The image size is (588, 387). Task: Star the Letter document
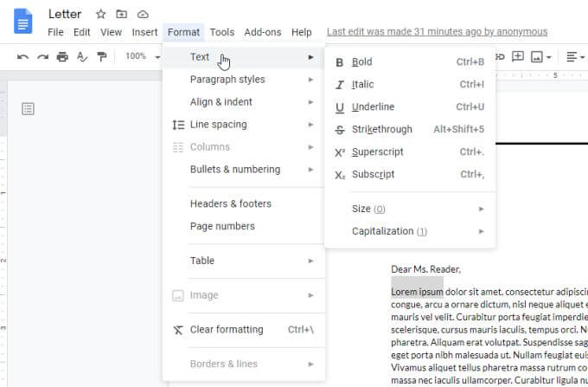100,15
